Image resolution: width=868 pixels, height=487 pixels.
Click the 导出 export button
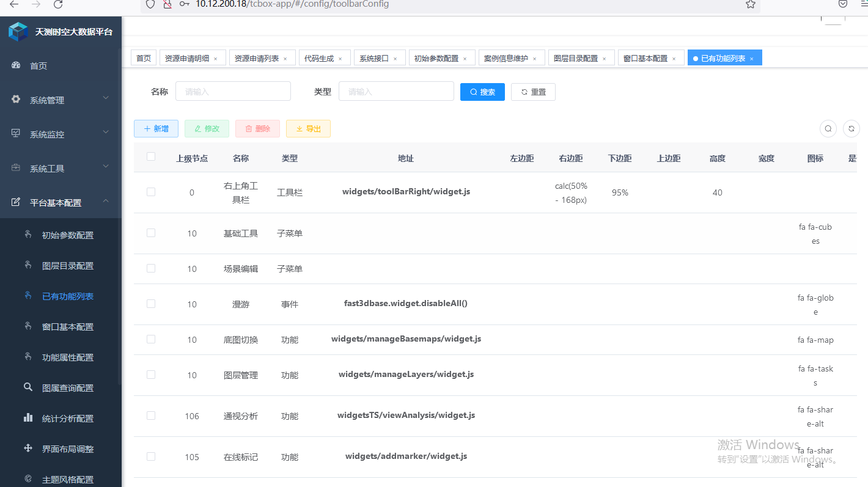click(308, 128)
